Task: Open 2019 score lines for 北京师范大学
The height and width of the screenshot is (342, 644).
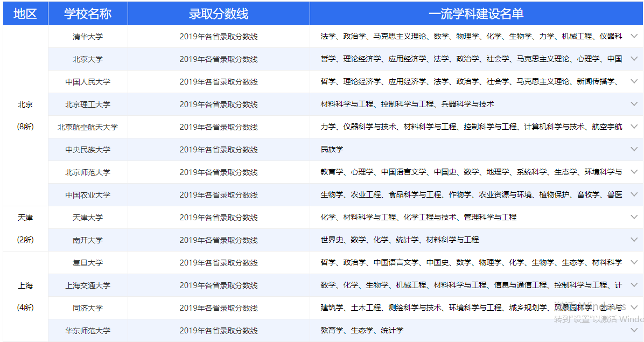Action: click(x=219, y=172)
